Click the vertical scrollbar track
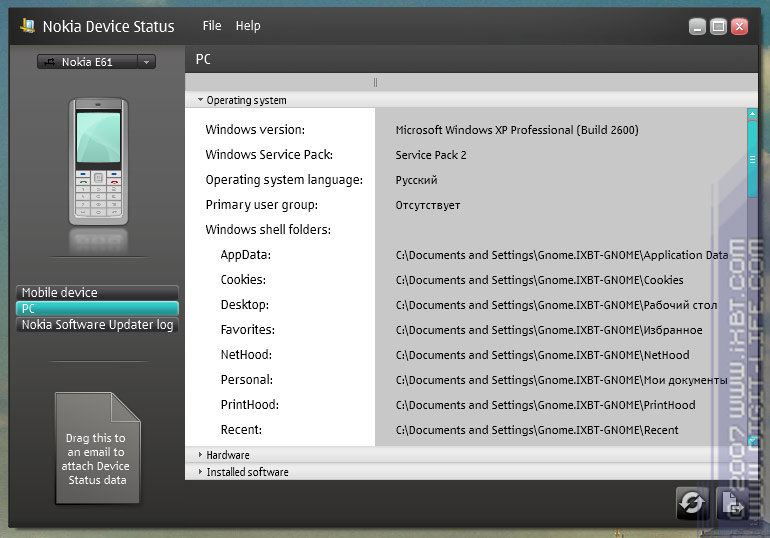 [x=752, y=320]
